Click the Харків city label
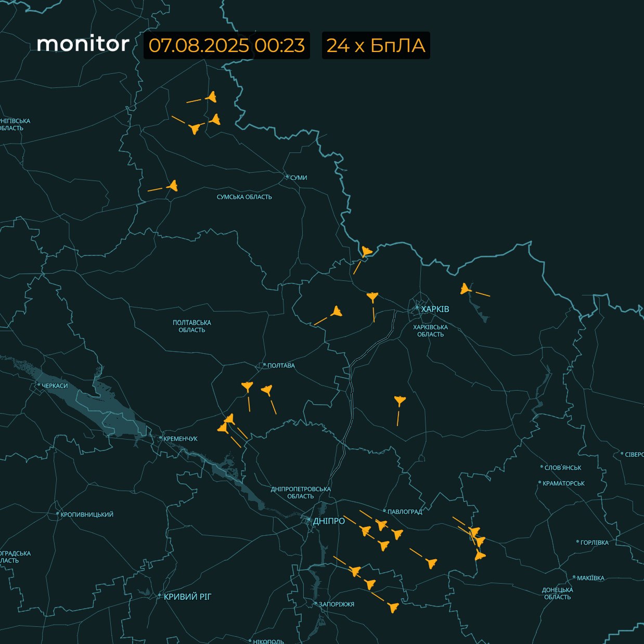 pos(435,309)
